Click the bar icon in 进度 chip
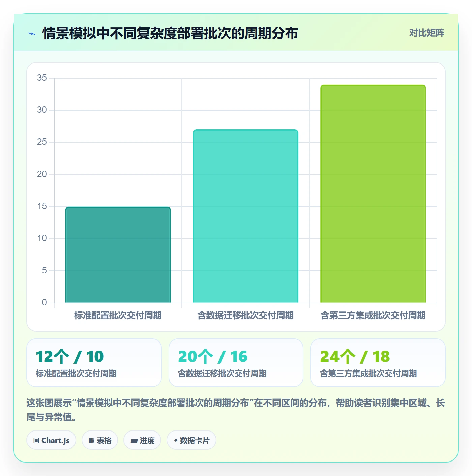The height and width of the screenshot is (476, 472). point(134,441)
